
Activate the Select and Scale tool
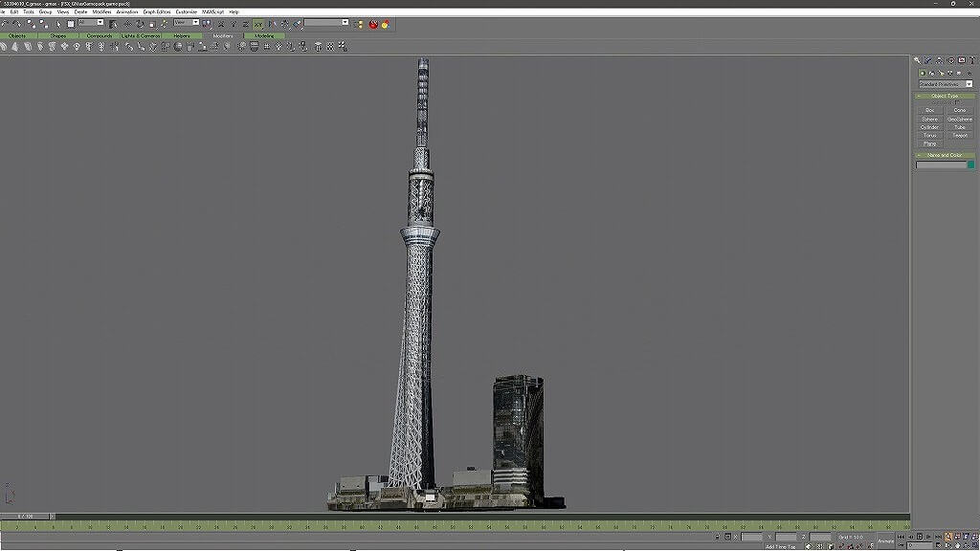tap(152, 24)
